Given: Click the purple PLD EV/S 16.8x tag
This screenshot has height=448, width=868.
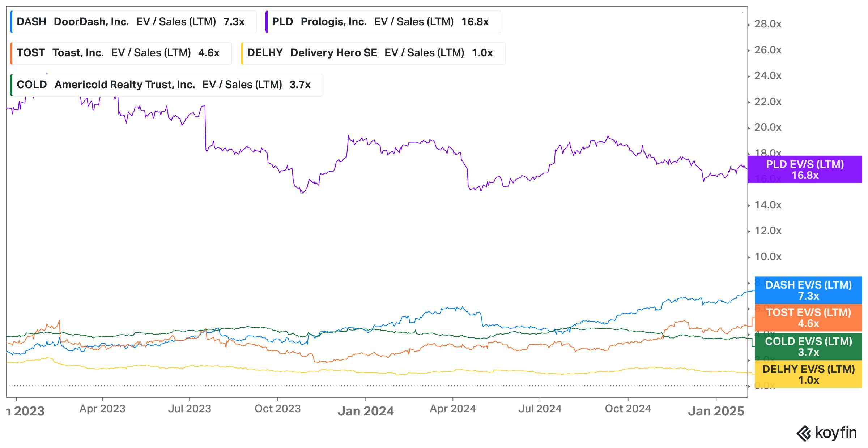Looking at the screenshot, I should coord(805,169).
